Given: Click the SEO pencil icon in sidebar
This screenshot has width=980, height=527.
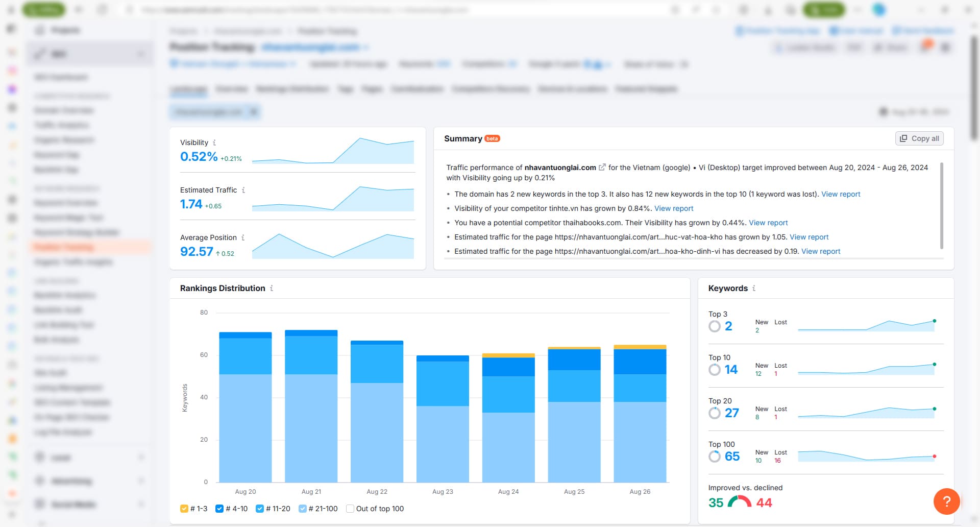Looking at the screenshot, I should [40, 54].
